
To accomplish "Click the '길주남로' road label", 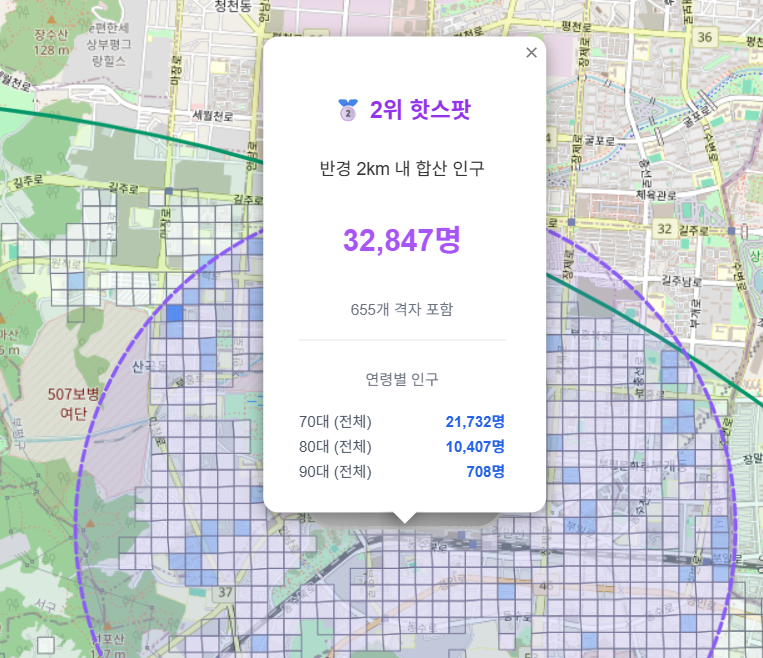I will [682, 281].
